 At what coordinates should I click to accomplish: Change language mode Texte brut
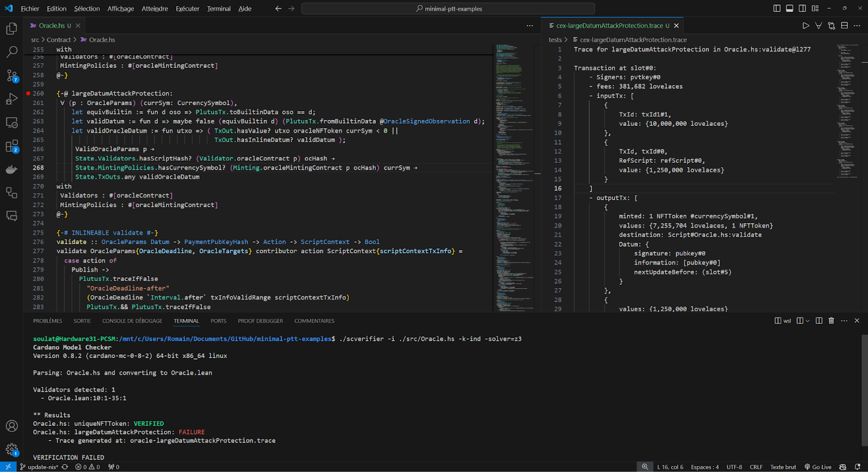[x=783, y=467]
